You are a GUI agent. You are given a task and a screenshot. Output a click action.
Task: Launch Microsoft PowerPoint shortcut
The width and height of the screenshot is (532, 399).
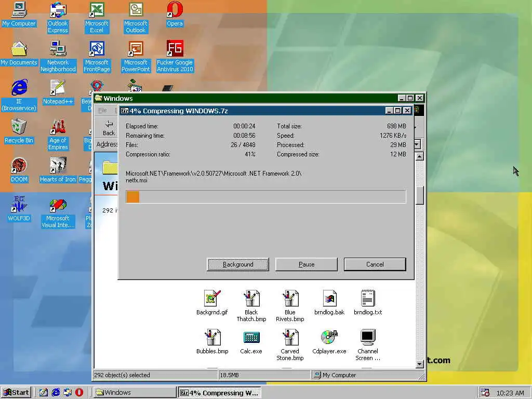[136, 57]
